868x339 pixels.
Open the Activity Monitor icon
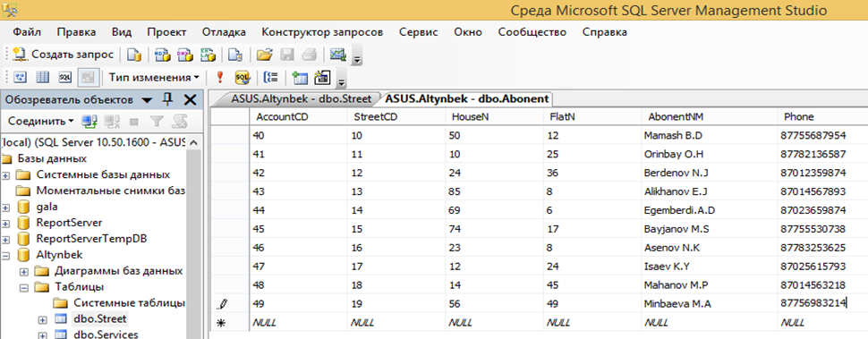(337, 55)
